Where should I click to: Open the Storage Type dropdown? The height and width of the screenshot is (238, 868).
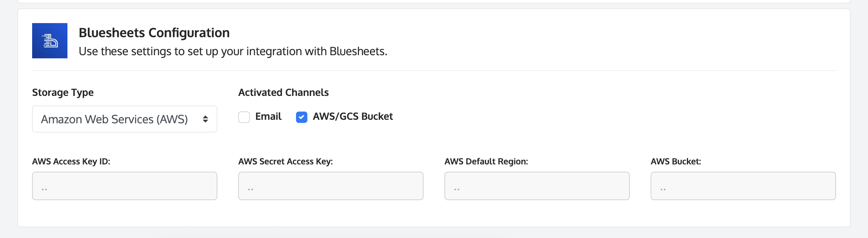(x=124, y=119)
